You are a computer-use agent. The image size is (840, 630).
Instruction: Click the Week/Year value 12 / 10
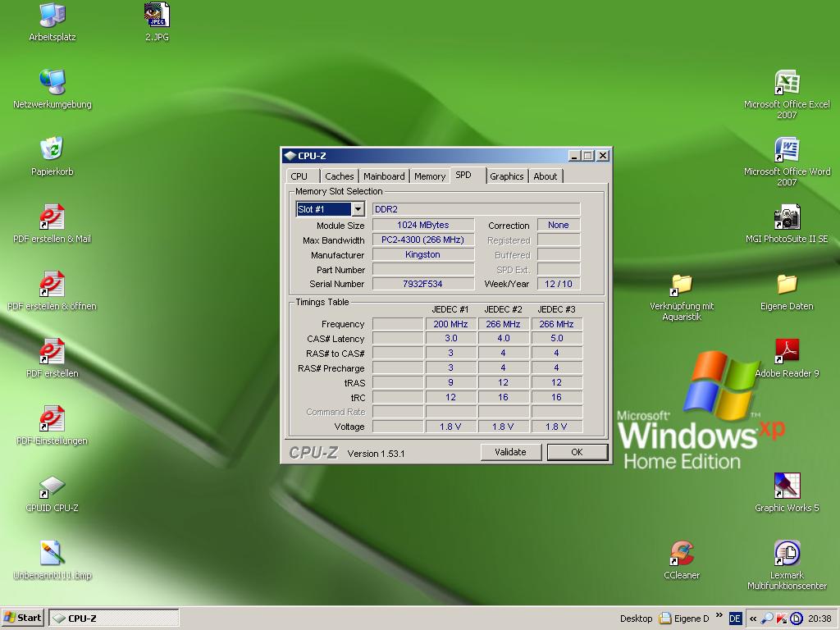click(559, 284)
